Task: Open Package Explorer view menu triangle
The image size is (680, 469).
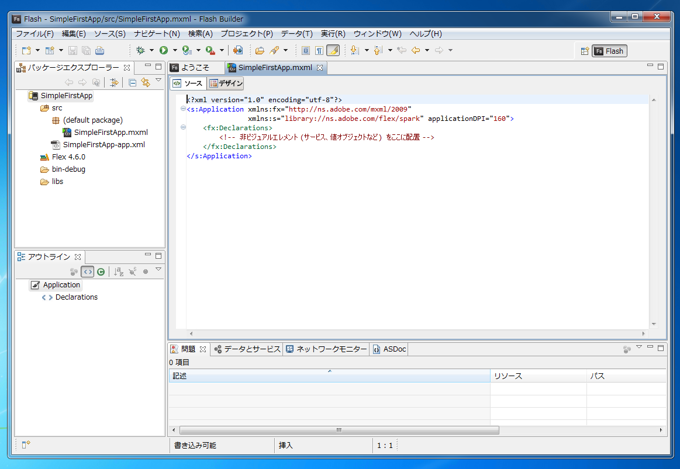Action: point(159,80)
